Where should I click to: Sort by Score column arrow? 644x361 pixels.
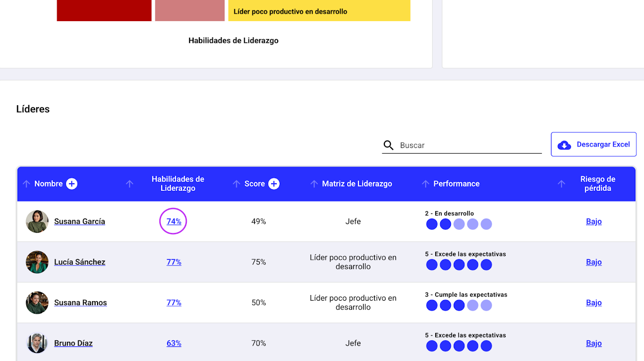pos(236,184)
